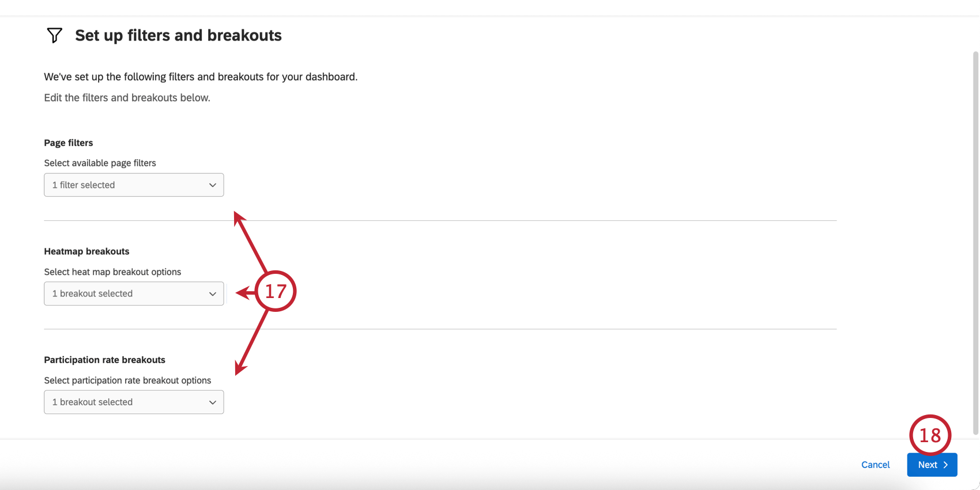Click the filter funnel icon beside the heading
Screen dimensions: 980x490
54,35
